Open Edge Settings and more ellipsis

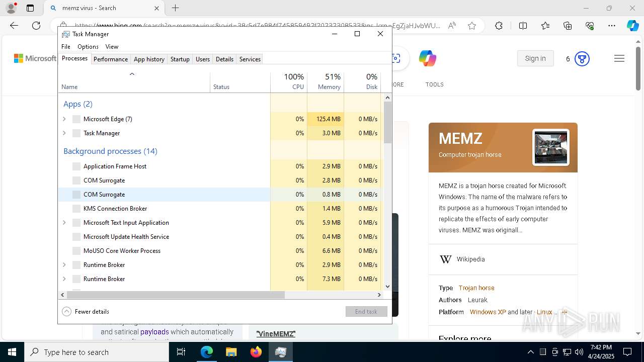612,26
